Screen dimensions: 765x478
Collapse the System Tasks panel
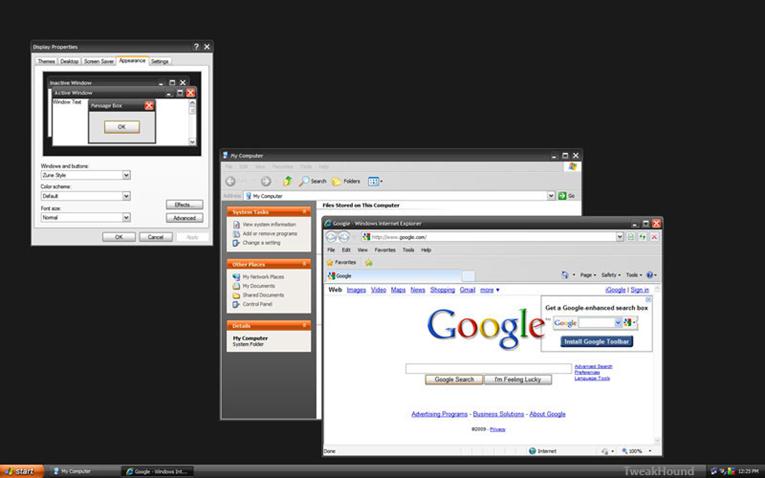306,212
